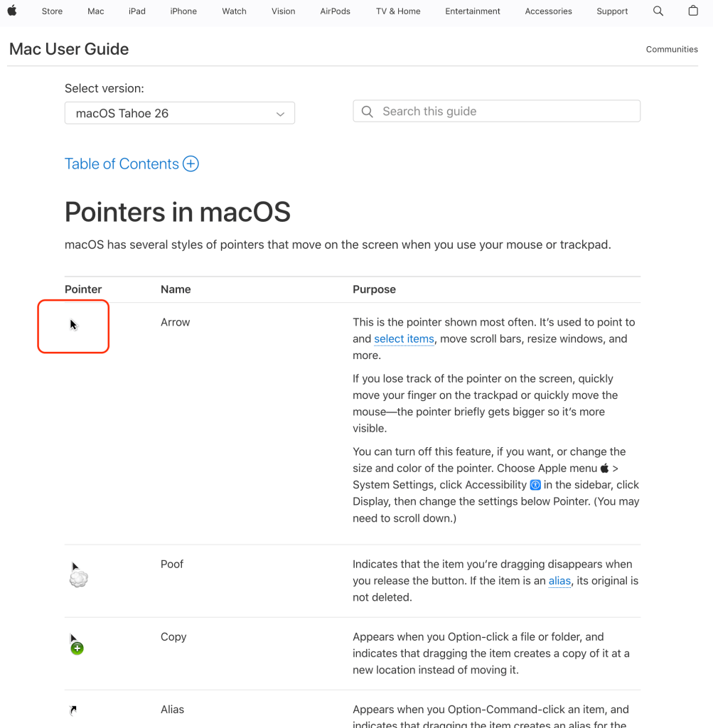Click the Apple logo icon
Image resolution: width=713 pixels, height=728 pixels.
click(x=12, y=11)
